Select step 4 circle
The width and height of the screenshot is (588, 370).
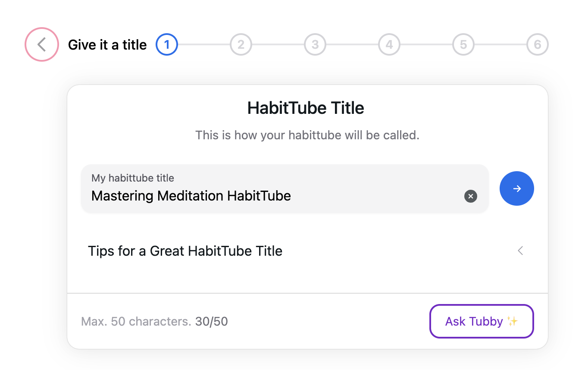389,44
